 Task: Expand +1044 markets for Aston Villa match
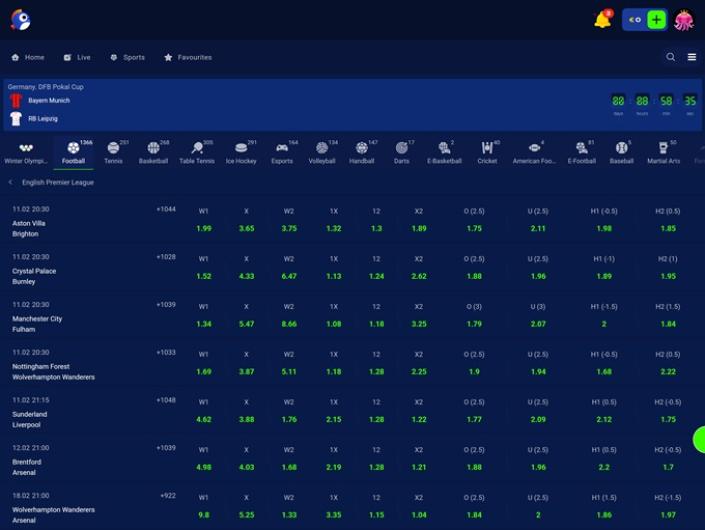(x=166, y=209)
